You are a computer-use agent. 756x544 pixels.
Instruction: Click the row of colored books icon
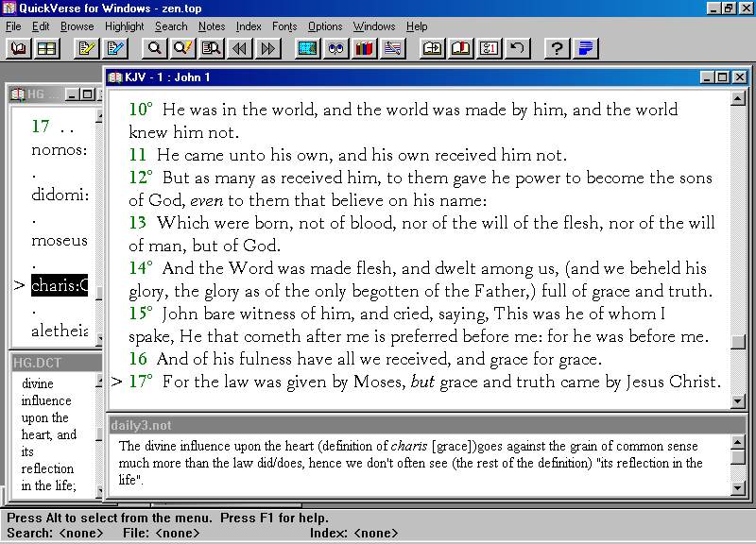coord(364,48)
